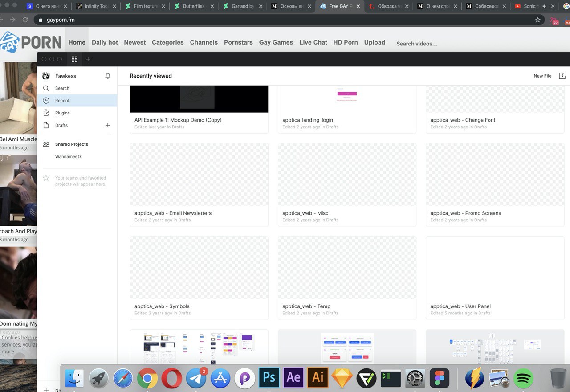Open the apptica_landing_login file
This screenshot has height=392, width=570.
click(347, 109)
